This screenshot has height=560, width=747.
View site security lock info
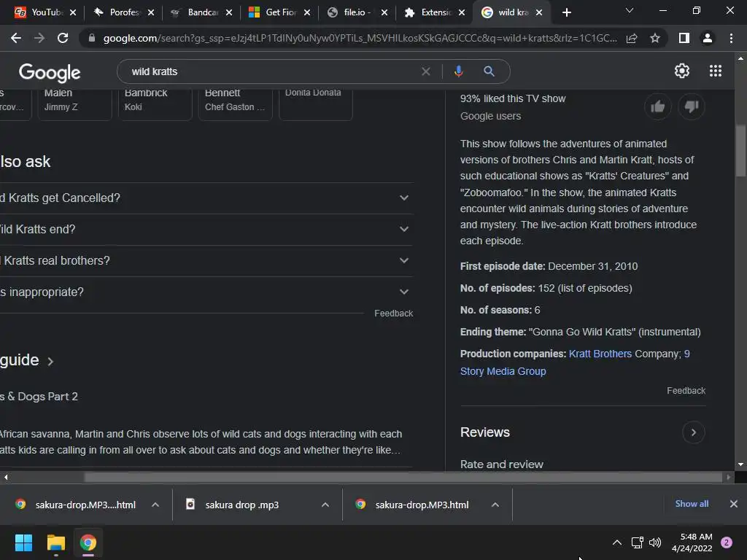coord(92,38)
